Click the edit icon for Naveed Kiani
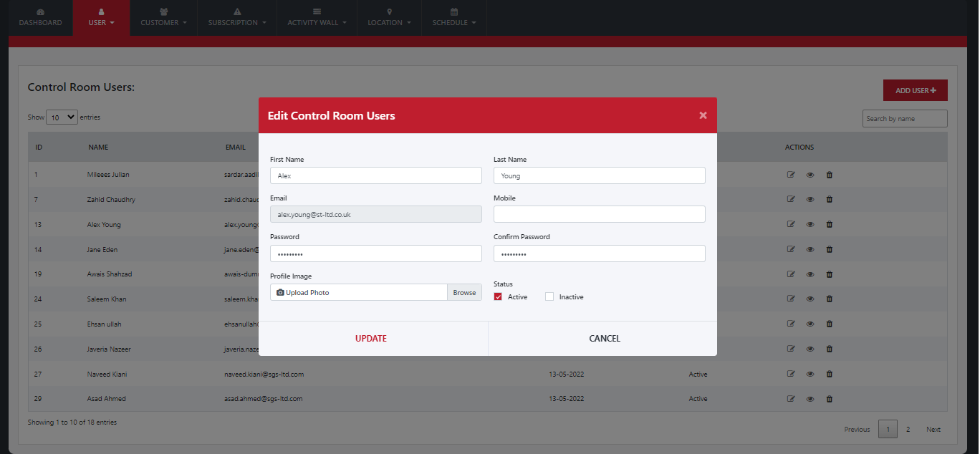This screenshot has height=454, width=980. coord(791,374)
